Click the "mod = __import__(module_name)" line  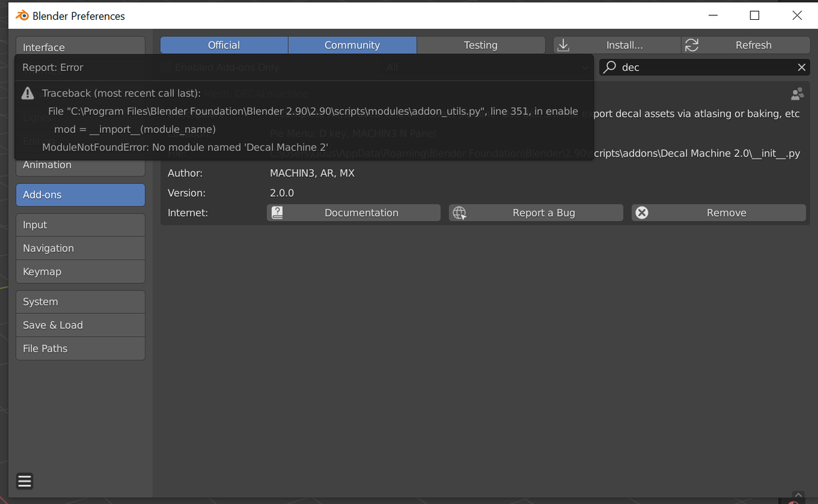[x=135, y=129]
